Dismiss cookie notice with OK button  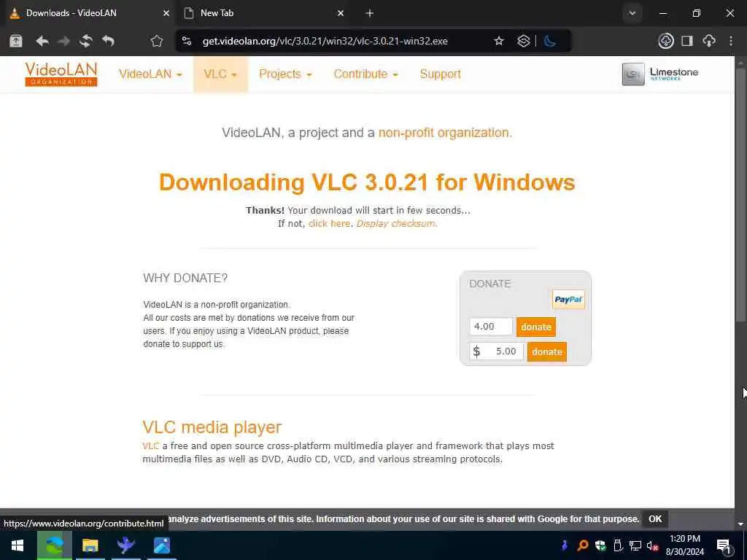pos(655,518)
